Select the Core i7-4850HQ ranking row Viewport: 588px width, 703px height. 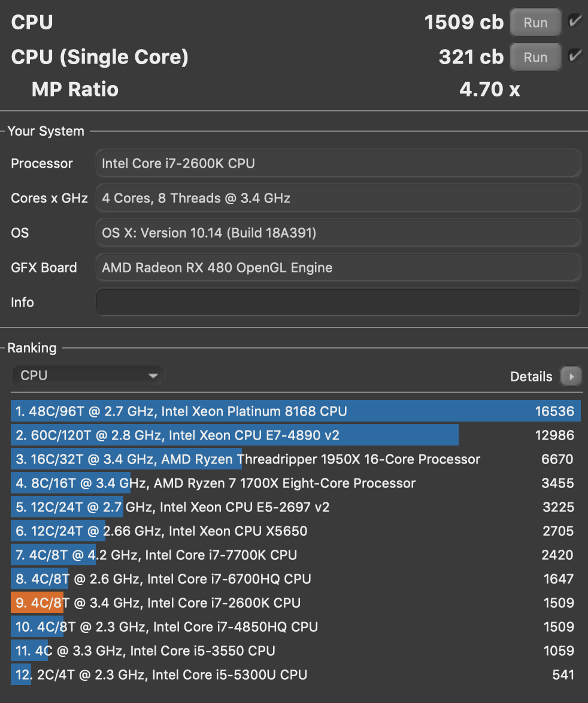tap(296, 627)
